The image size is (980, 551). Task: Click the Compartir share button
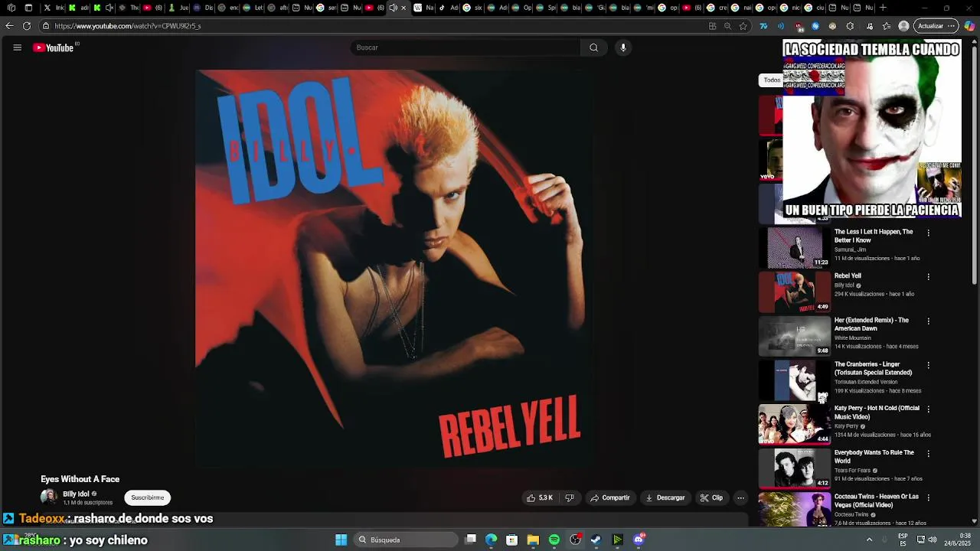click(609, 497)
